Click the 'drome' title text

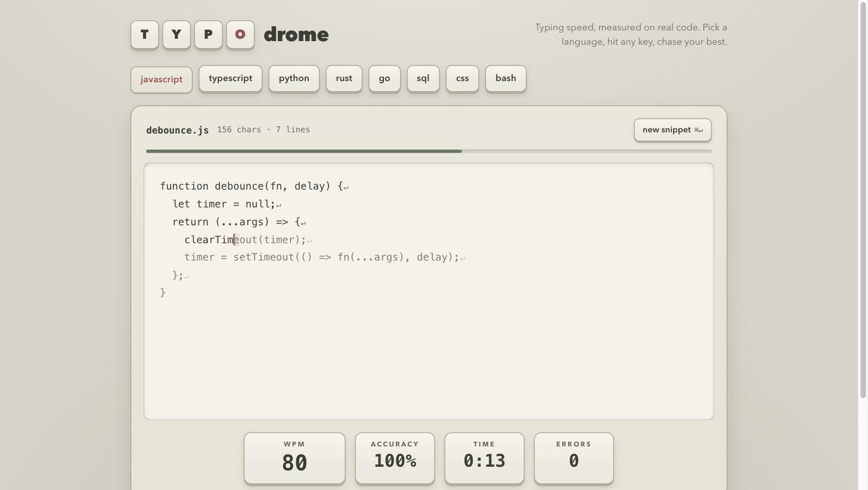pos(296,35)
